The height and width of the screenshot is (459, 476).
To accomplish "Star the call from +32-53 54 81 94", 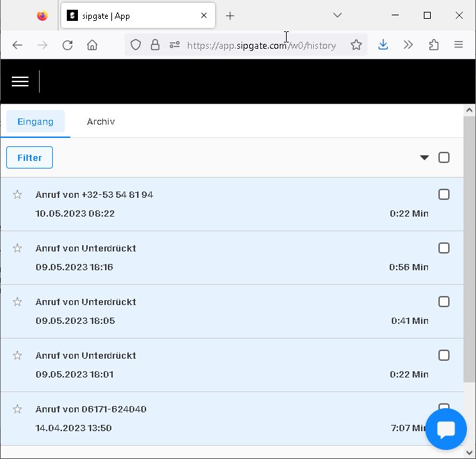I will [x=18, y=195].
